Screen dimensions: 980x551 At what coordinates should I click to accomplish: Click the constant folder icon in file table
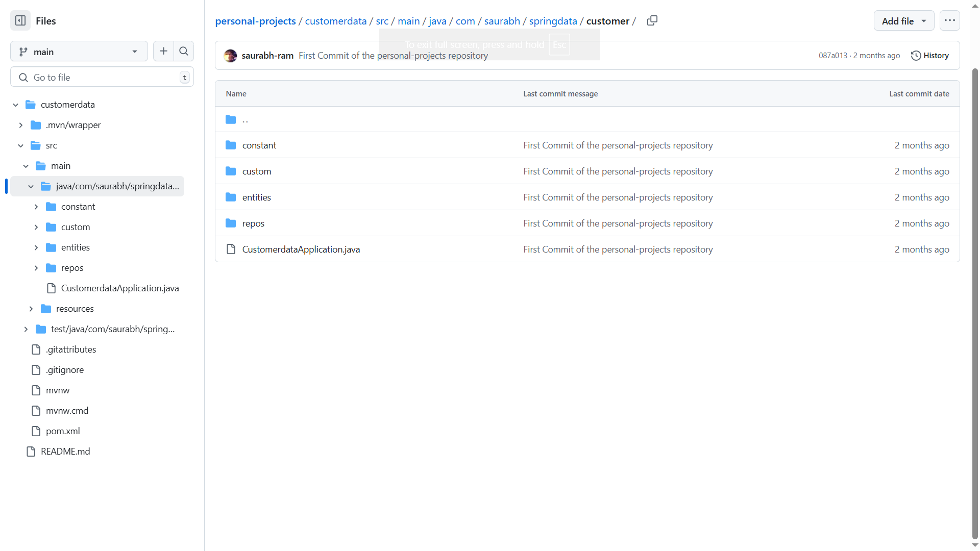tap(231, 145)
